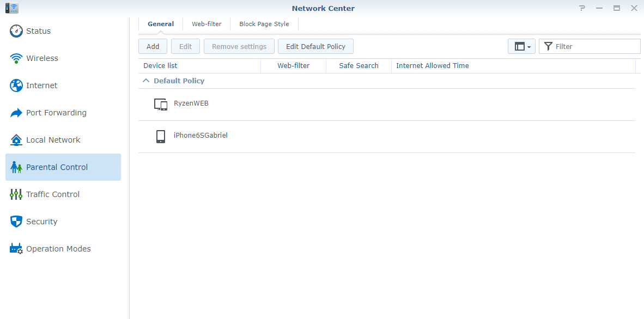644x319 pixels.
Task: Select the Traffic Control sliders icon
Action: click(16, 194)
